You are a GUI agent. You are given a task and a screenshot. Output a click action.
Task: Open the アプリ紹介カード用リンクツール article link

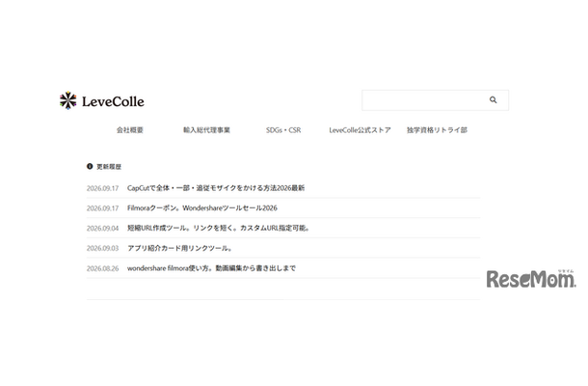[180, 248]
